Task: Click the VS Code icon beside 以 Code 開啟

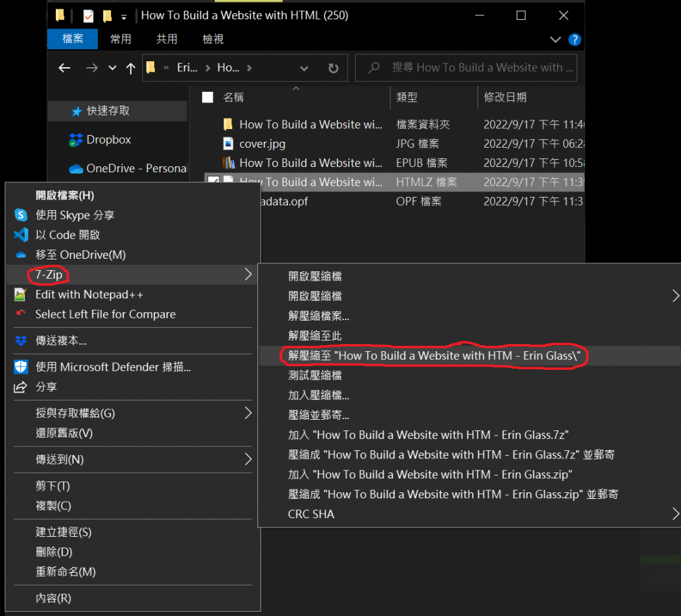Action: coord(21,235)
